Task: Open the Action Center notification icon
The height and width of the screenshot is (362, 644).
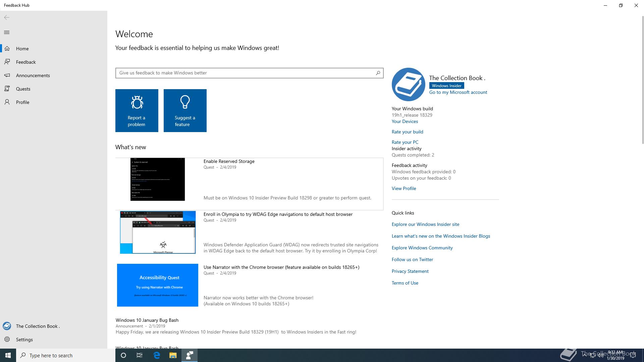Action: 633,355
